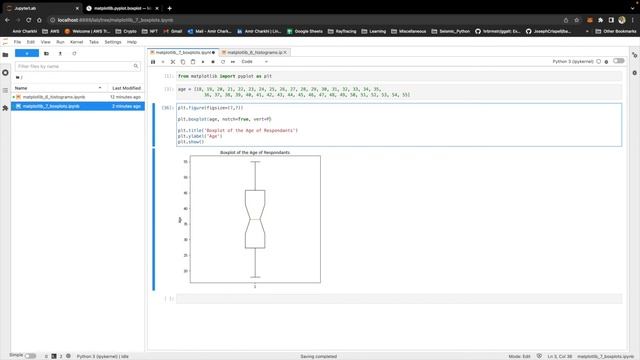Restart kernel and run all cells
This screenshot has height=360, width=640.
pyautogui.click(x=233, y=62)
